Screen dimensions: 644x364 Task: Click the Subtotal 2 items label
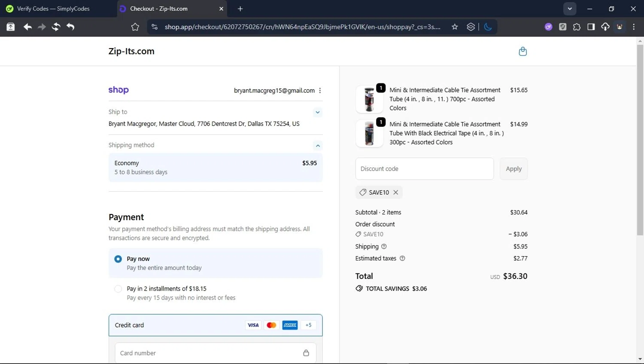point(378,212)
